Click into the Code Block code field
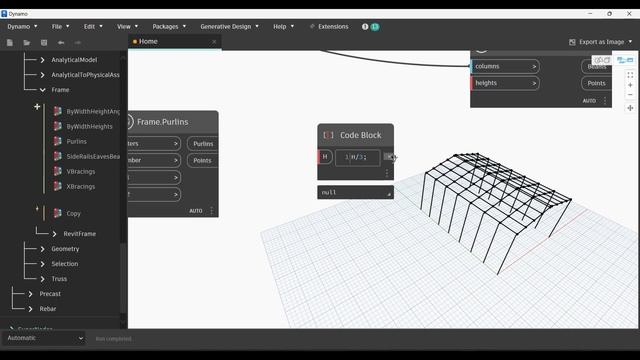The image size is (640, 360). 358,157
